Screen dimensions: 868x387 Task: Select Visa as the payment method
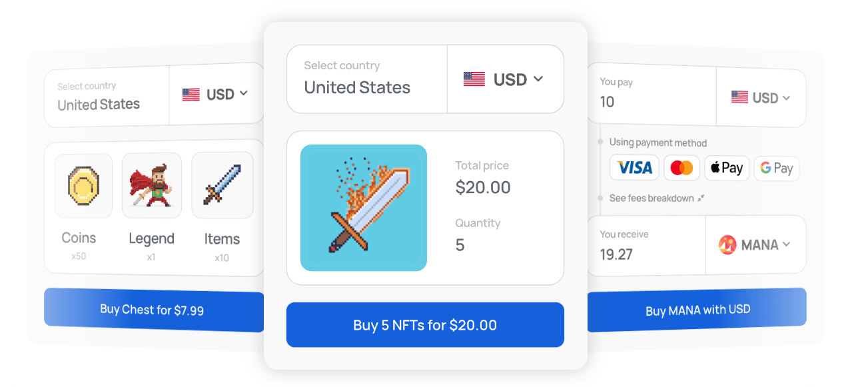634,168
